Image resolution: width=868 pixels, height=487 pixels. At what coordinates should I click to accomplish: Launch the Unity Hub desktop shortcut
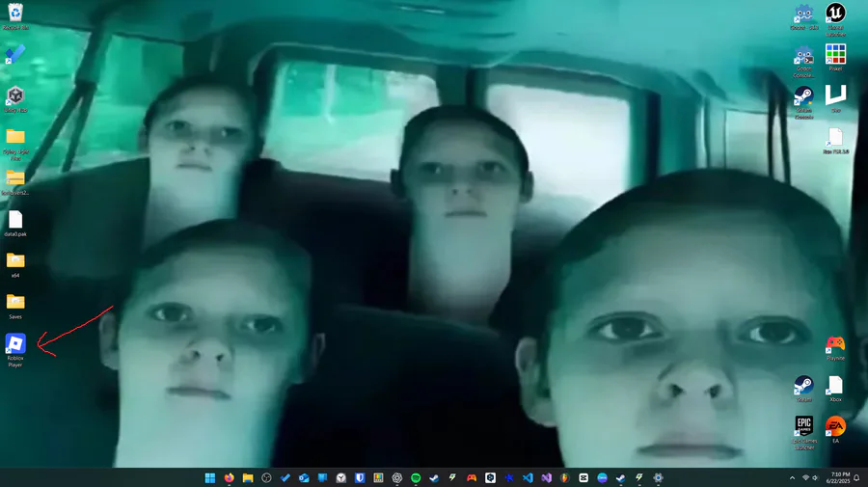click(15, 95)
